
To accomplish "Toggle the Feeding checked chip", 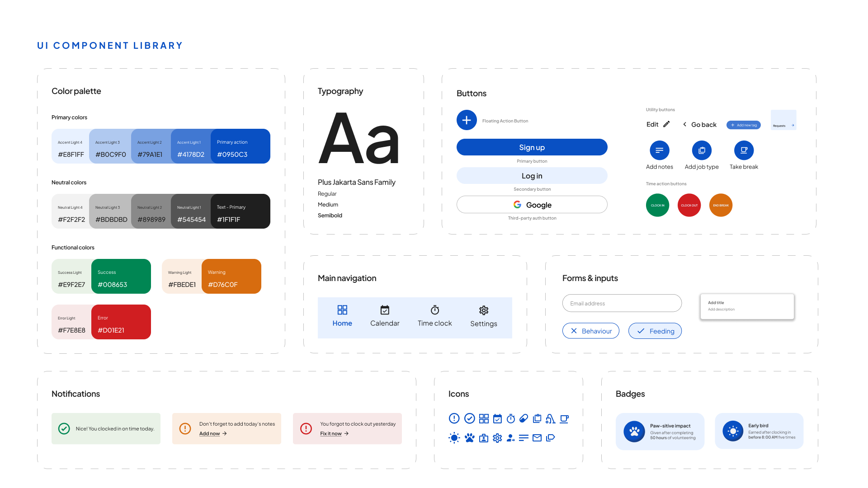I will (655, 331).
